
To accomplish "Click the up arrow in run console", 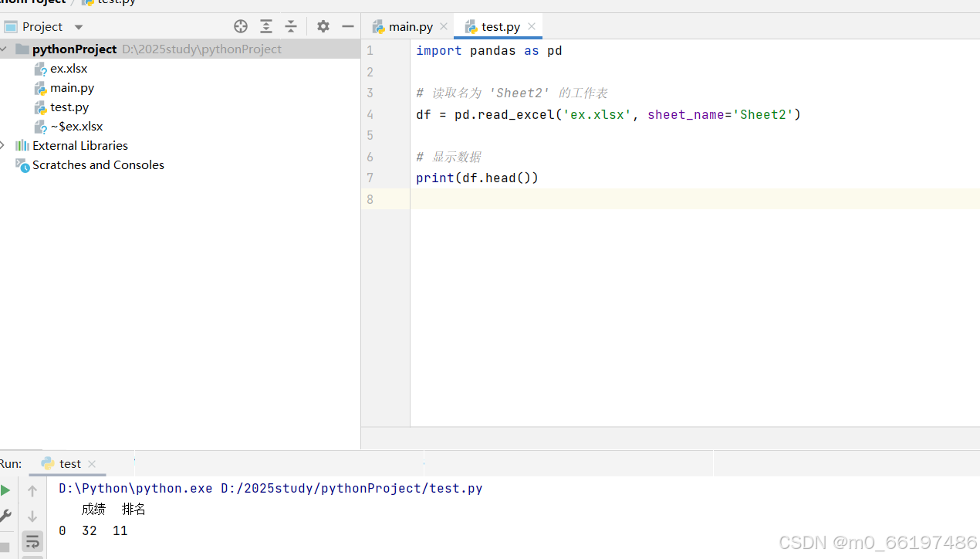I will 32,490.
